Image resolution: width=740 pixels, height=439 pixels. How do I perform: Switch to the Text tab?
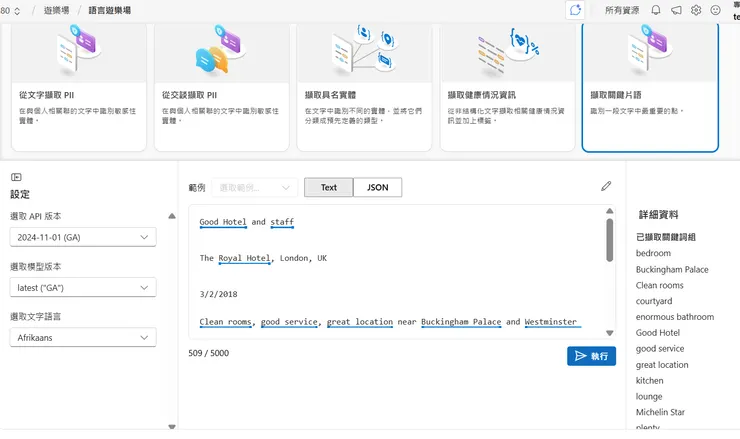(328, 187)
